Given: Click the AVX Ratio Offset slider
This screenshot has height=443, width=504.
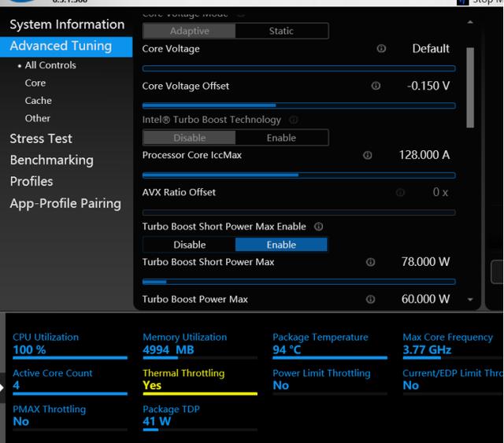Looking at the screenshot, I should (299, 212).
